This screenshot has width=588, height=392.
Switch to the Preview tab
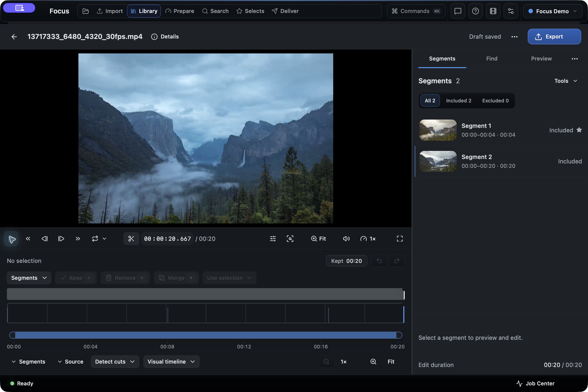541,59
